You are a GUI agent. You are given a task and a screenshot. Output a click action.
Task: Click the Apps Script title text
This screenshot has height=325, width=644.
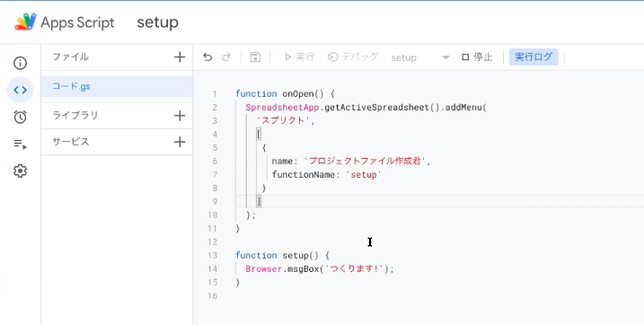click(77, 22)
